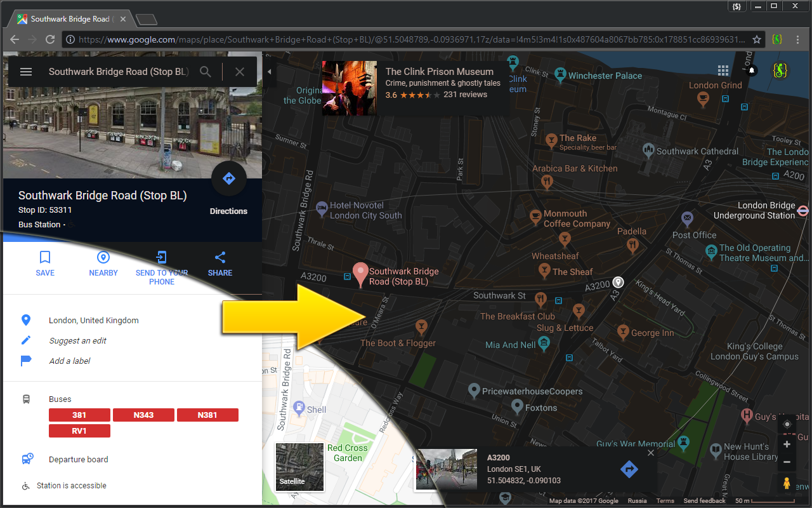Select New Hunt's House Library marker

pyautogui.click(x=715, y=450)
